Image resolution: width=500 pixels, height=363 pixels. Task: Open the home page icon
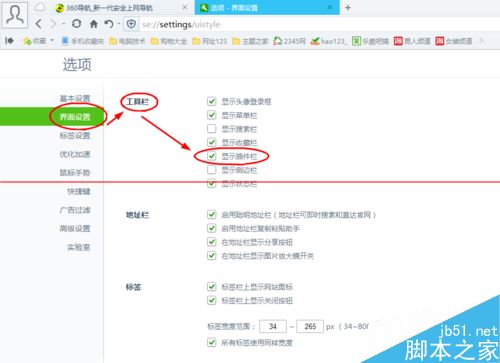94,24
